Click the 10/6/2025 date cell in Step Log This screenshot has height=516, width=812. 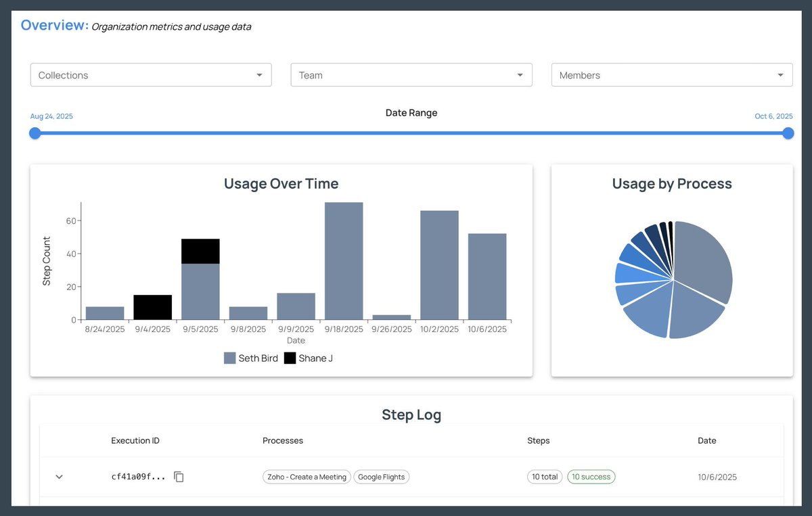click(x=717, y=477)
